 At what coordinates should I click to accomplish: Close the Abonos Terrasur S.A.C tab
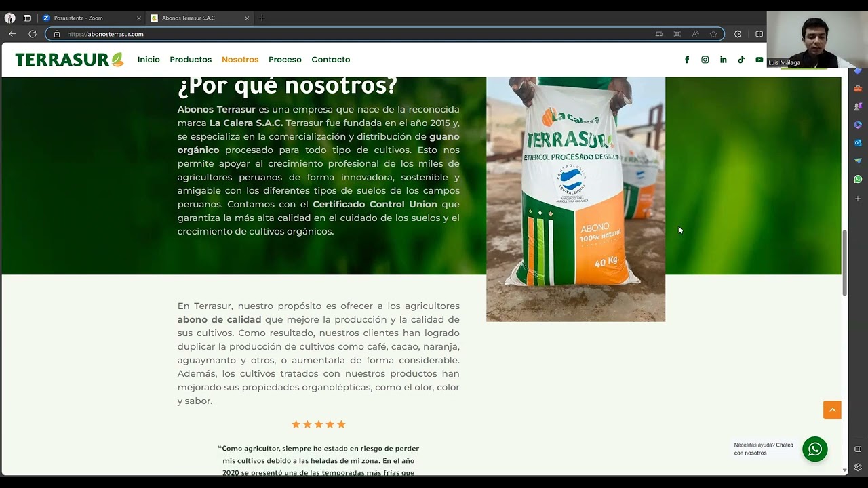click(x=247, y=18)
